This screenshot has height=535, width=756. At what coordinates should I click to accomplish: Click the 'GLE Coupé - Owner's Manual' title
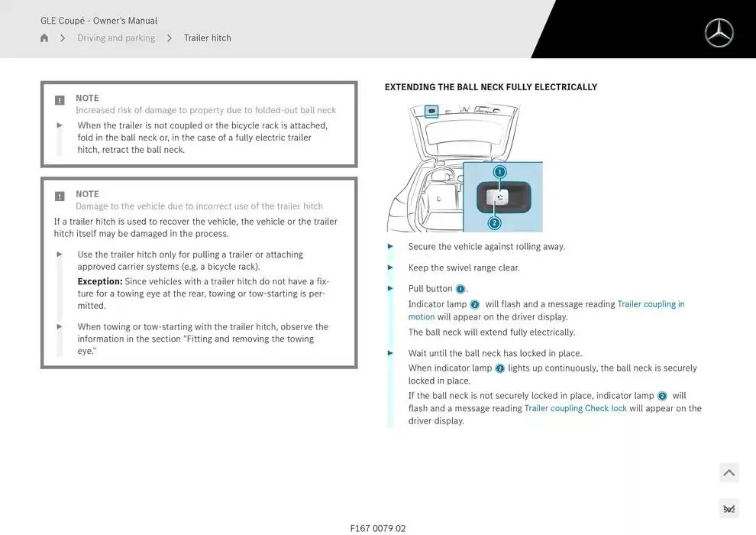pyautogui.click(x=99, y=21)
